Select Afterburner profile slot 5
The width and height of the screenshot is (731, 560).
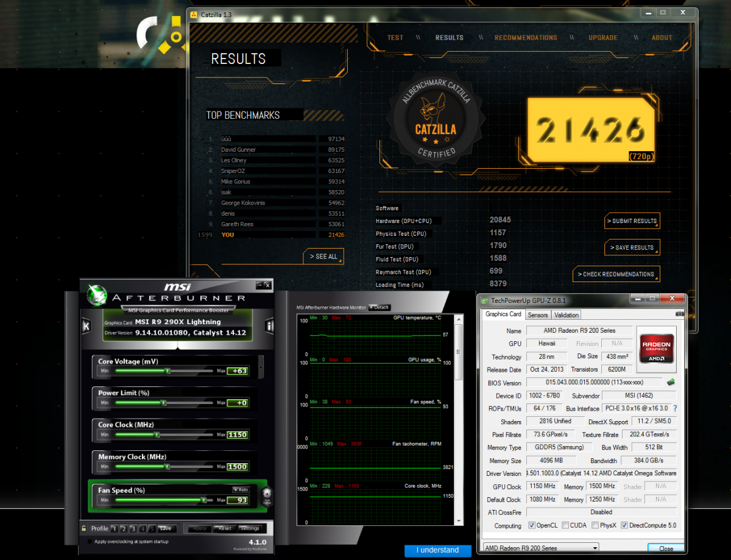pyautogui.click(x=153, y=529)
